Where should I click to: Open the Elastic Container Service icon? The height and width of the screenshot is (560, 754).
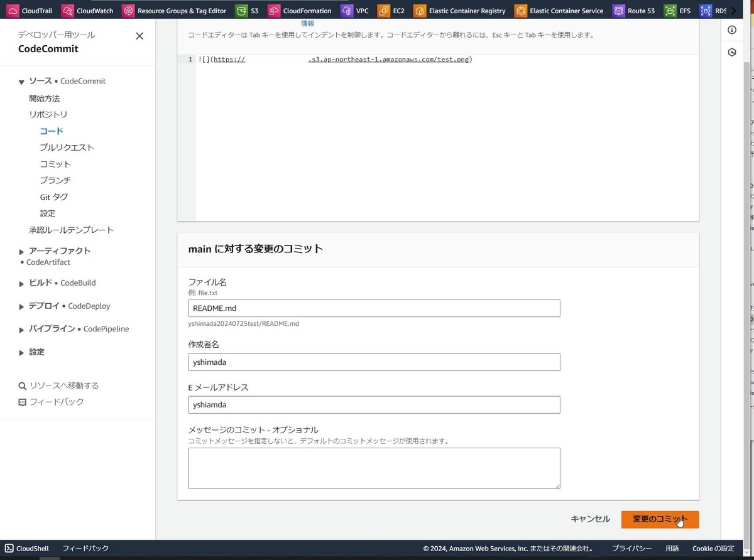520,11
